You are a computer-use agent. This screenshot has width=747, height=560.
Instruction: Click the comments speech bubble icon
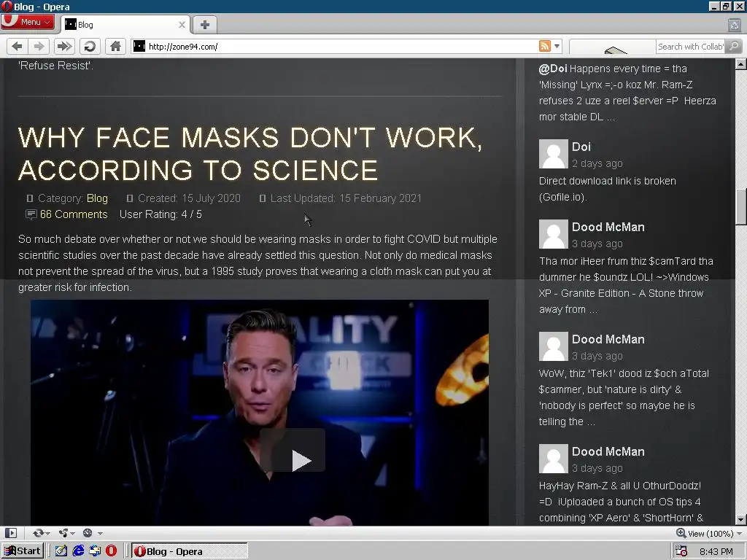[x=31, y=215]
